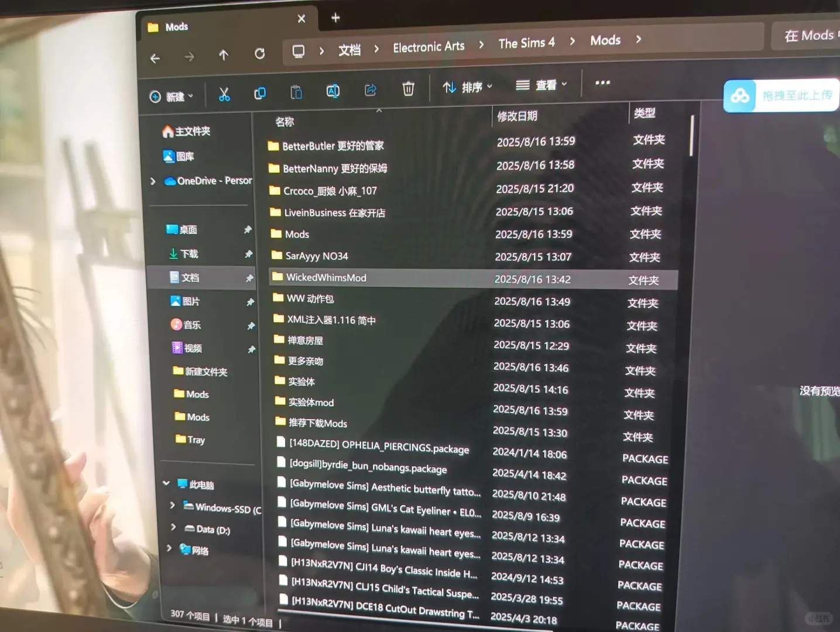Screen dimensions: 840x632
Task: Unpin 桌面 using its pin icon
Action: [248, 230]
